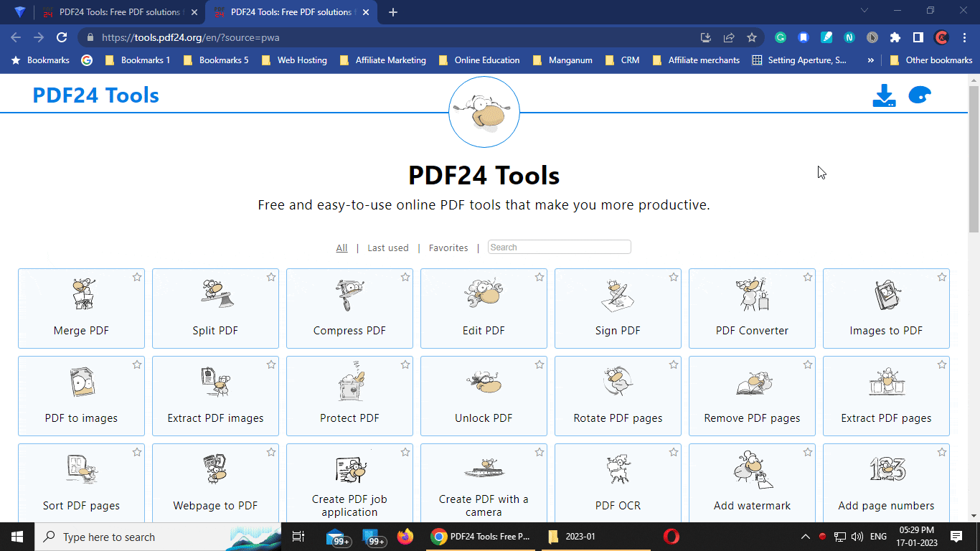This screenshot has width=980, height=551.
Task: Mark PDF Converter as favorite
Action: click(808, 277)
